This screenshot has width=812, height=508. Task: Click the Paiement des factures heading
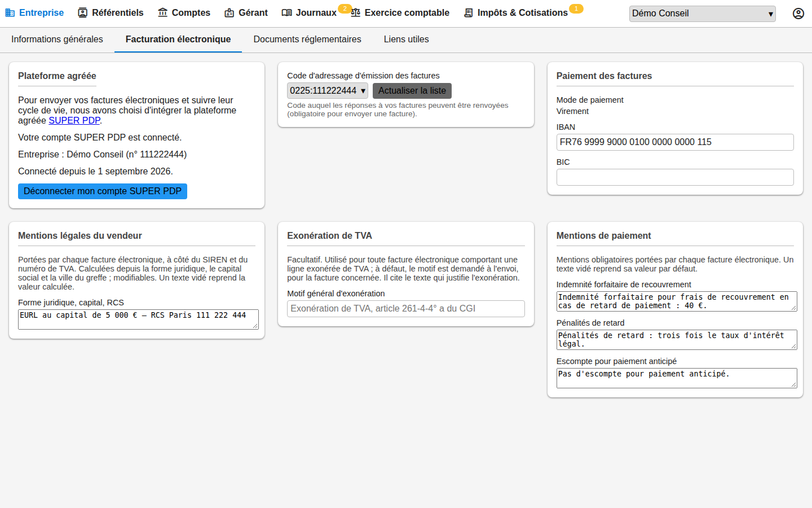click(x=604, y=76)
